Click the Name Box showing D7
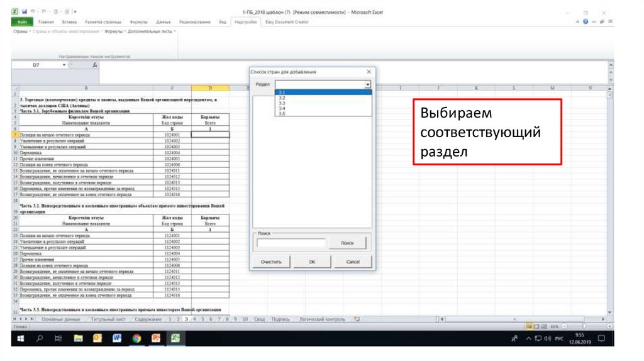The width and height of the screenshot is (644, 361). [36, 65]
